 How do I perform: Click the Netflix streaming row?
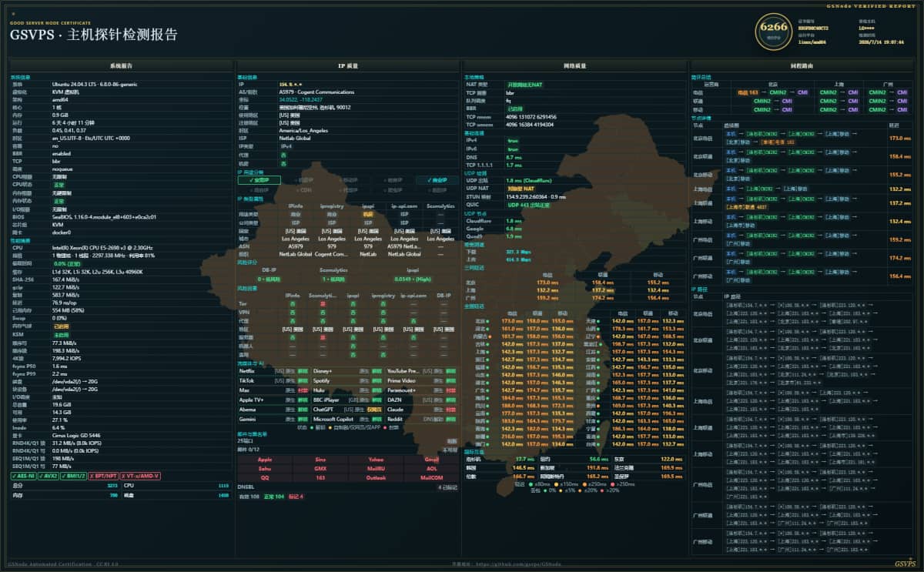click(273, 371)
